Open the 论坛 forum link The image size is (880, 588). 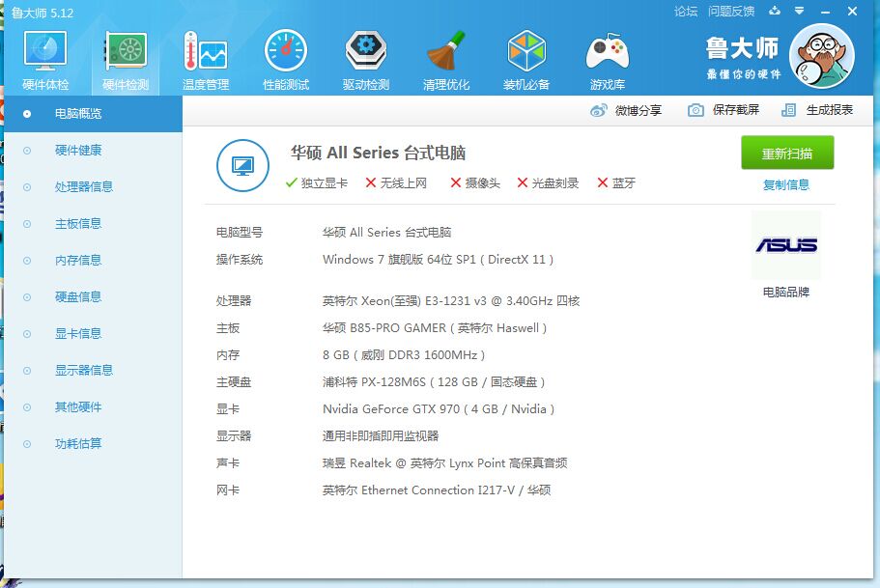coord(686,12)
